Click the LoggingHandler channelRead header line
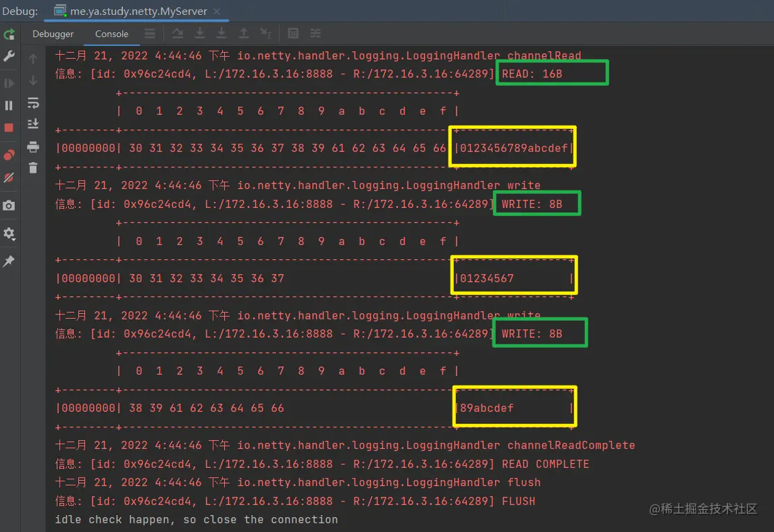The width and height of the screenshot is (774, 532). 318,56
